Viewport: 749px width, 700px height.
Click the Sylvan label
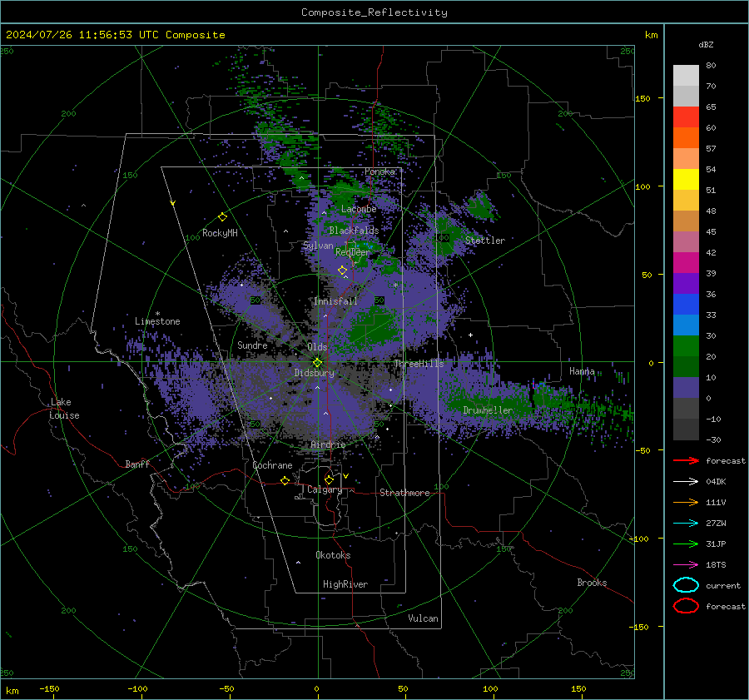[318, 246]
